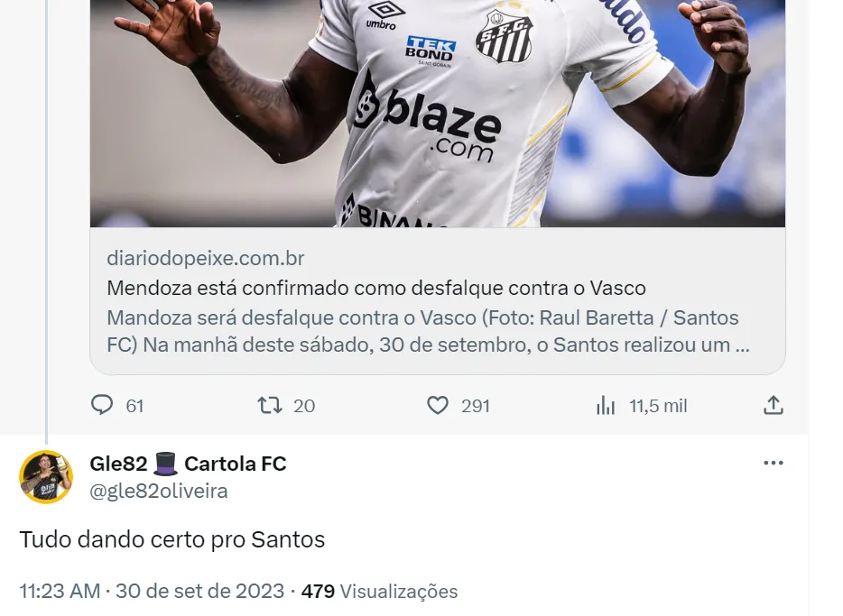Open the Santos player article image
The image size is (843, 616).
click(438, 114)
